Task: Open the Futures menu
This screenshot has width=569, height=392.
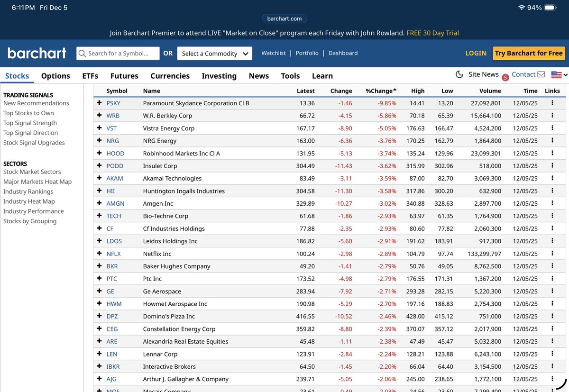Action: point(124,76)
